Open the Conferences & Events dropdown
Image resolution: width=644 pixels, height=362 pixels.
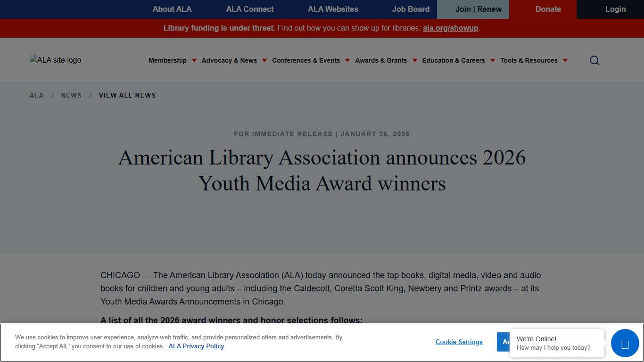pos(306,60)
